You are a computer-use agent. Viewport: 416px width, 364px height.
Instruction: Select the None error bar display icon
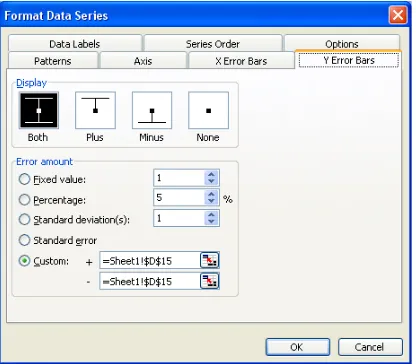click(208, 110)
